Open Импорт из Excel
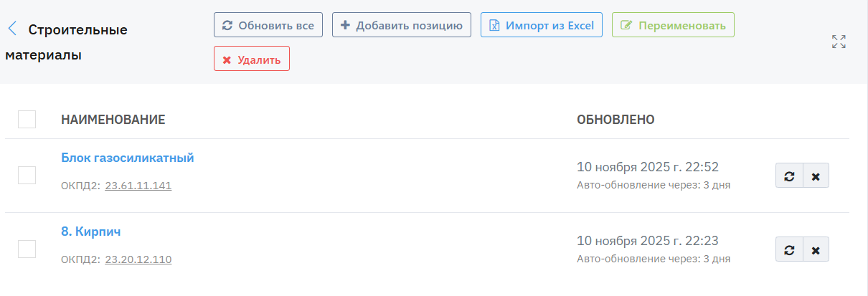The width and height of the screenshot is (868, 296). (x=542, y=25)
